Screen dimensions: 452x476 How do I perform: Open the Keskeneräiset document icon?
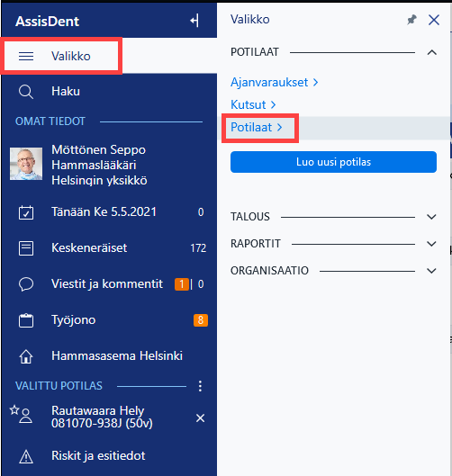(26, 248)
